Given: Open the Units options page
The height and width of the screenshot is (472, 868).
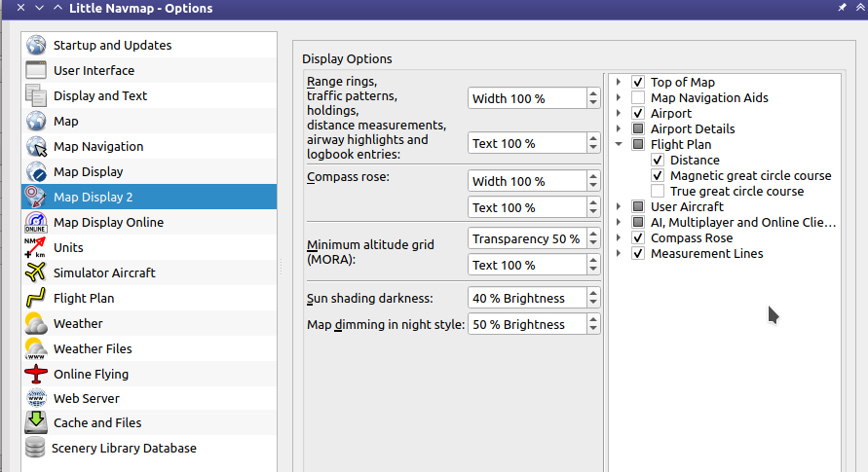Looking at the screenshot, I should [149, 247].
